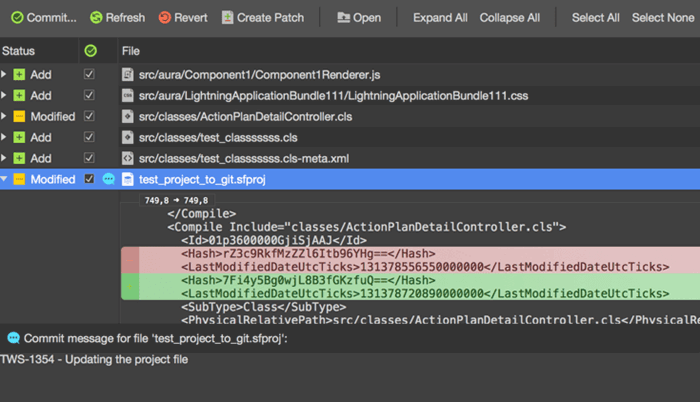Click the Create Patch icon
Screen dimensions: 700x402
[x=228, y=18]
